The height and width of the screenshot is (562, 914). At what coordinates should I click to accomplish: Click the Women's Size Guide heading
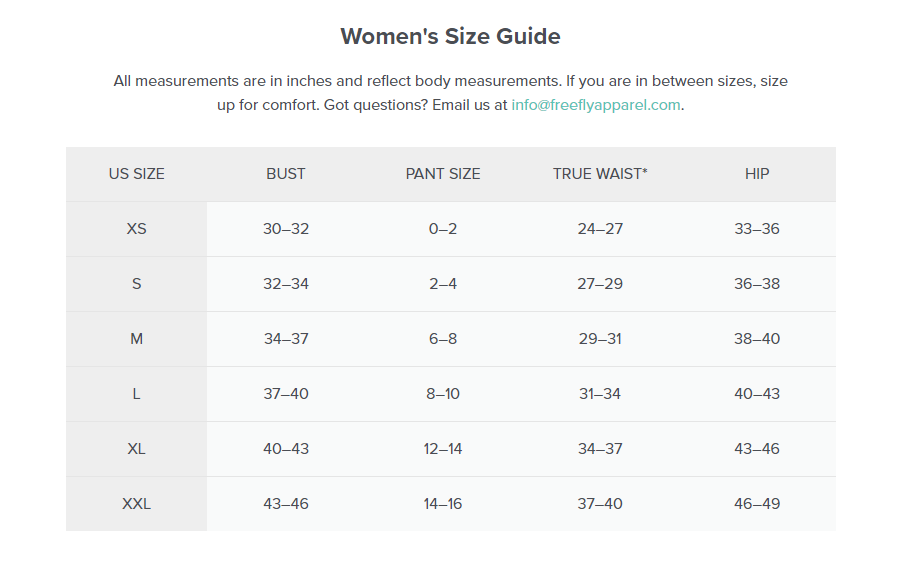(x=450, y=37)
